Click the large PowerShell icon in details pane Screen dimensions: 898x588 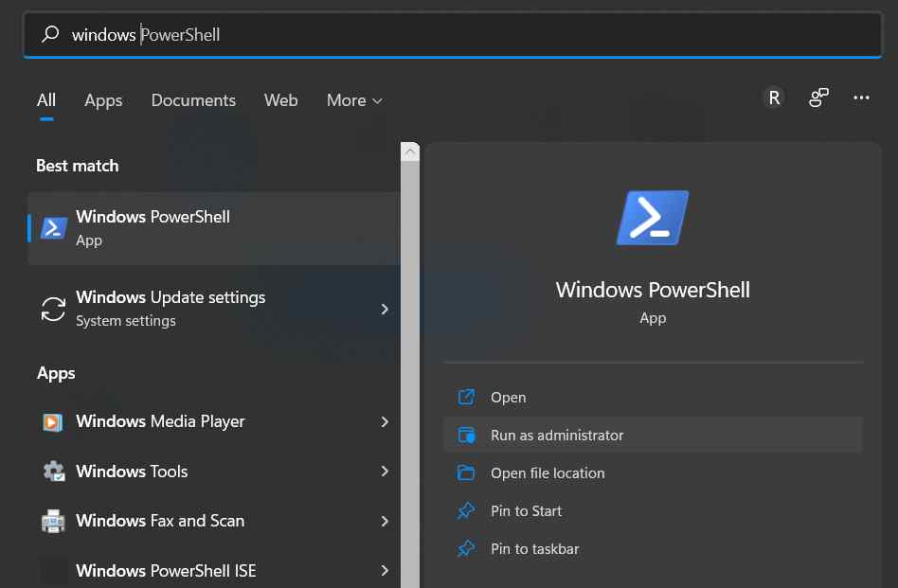653,218
